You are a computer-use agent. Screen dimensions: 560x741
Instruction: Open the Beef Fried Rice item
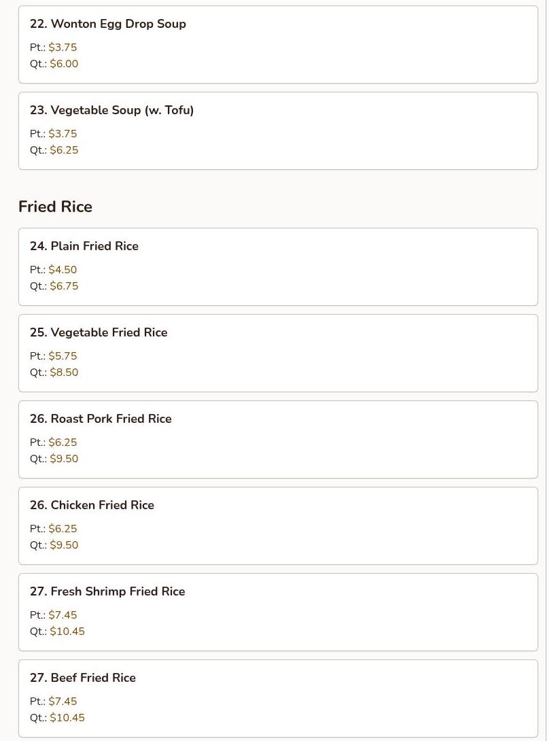coord(82,678)
